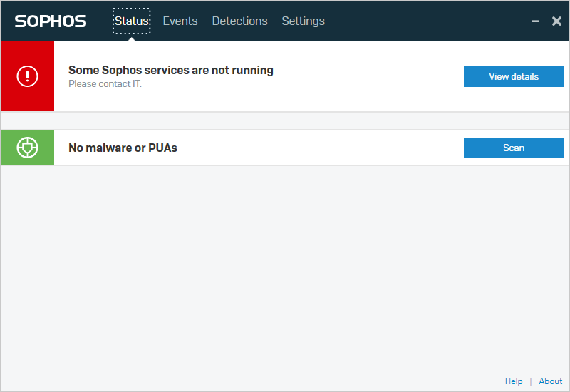Switch to the Status tab
Screen dimensions: 570x392
pyautogui.click(x=131, y=21)
